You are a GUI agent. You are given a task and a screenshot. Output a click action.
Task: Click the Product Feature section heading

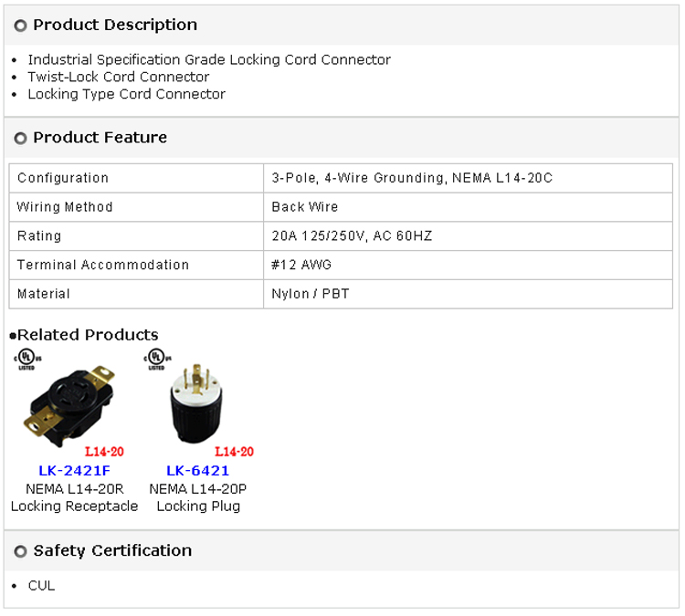(x=100, y=138)
